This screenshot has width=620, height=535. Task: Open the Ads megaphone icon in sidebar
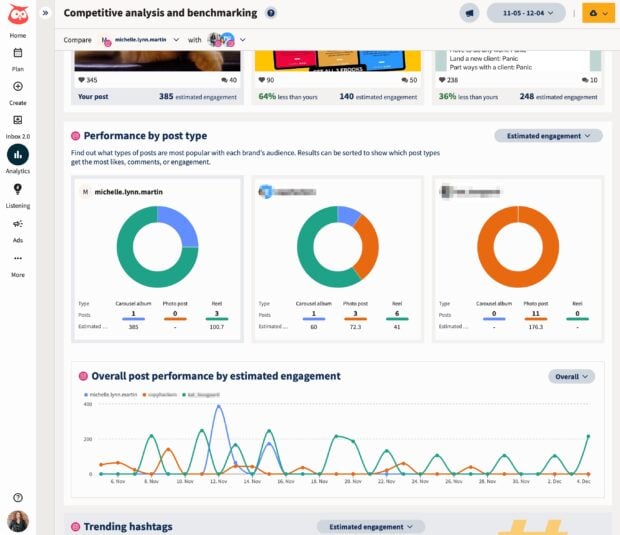18,224
